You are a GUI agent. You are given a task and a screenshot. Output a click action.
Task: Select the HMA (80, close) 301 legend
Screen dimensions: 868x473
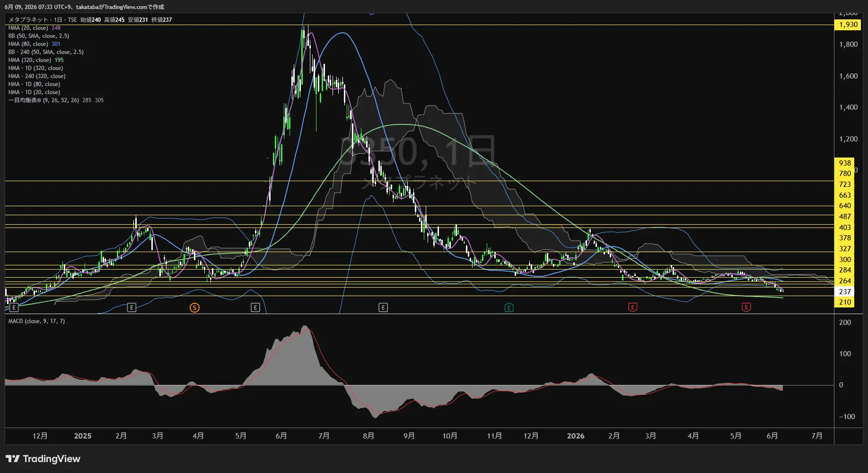tap(35, 44)
